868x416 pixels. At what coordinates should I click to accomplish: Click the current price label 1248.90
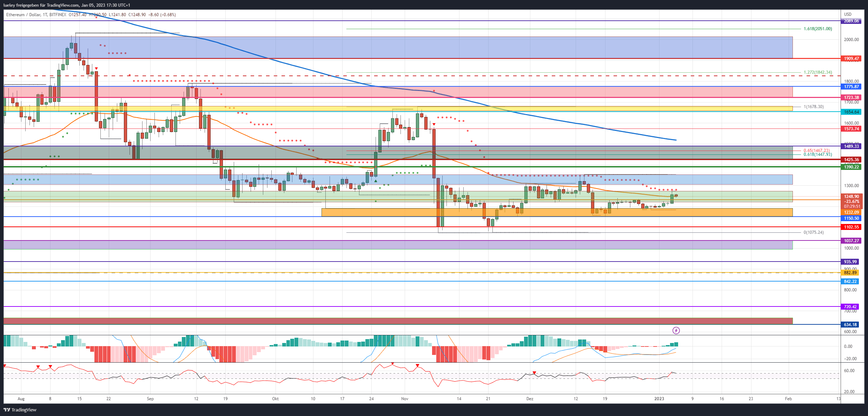851,197
